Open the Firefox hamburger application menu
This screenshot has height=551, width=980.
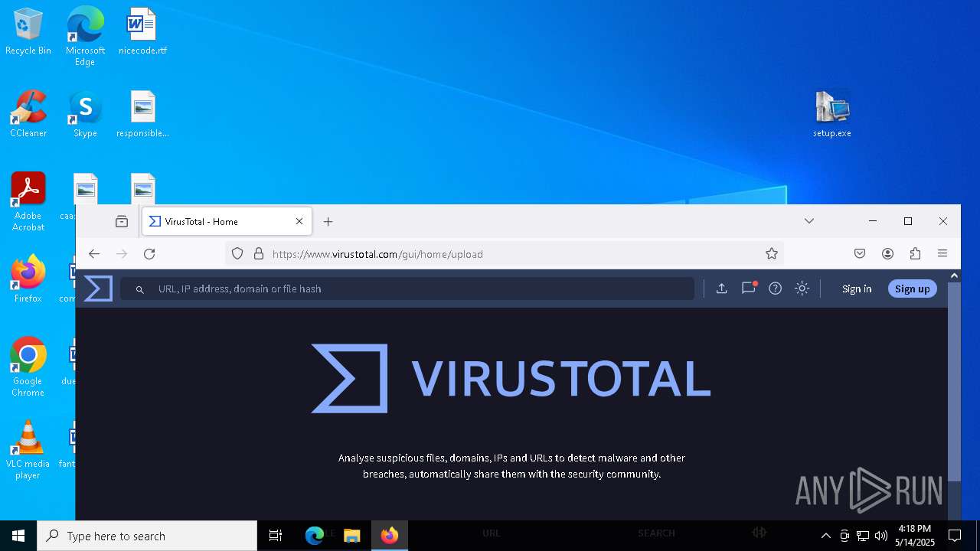click(942, 254)
